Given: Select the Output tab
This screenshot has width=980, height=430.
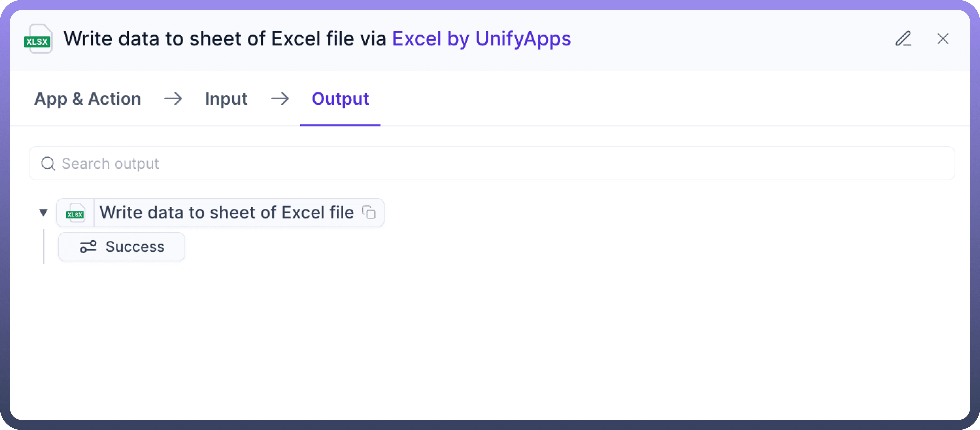Looking at the screenshot, I should point(340,99).
